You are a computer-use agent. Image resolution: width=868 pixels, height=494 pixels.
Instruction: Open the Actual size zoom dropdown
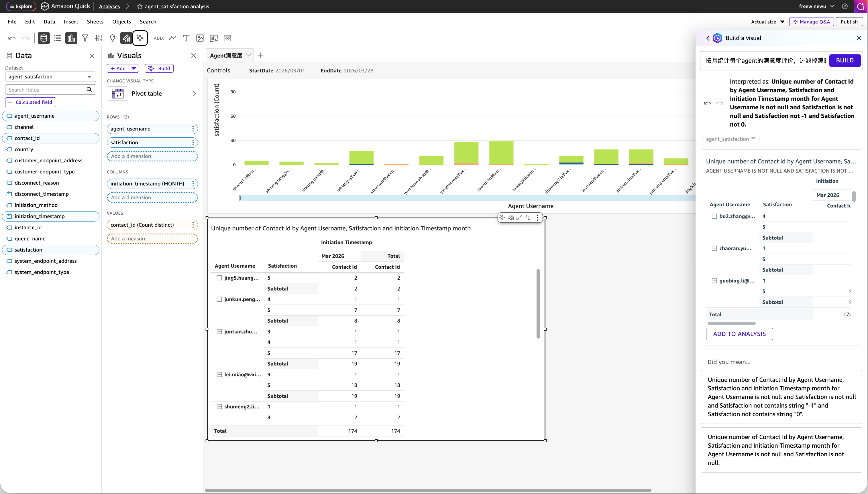coord(767,22)
